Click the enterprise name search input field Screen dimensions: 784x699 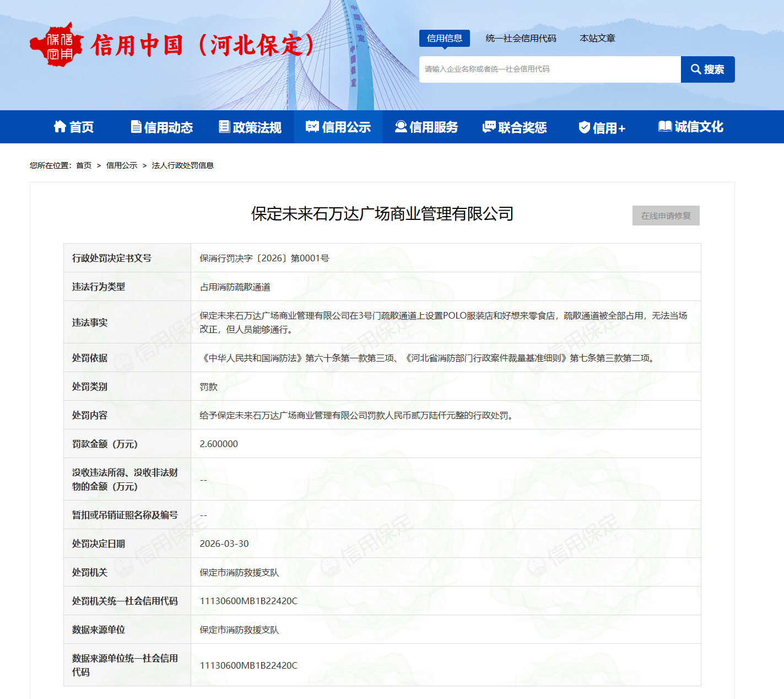click(x=549, y=69)
